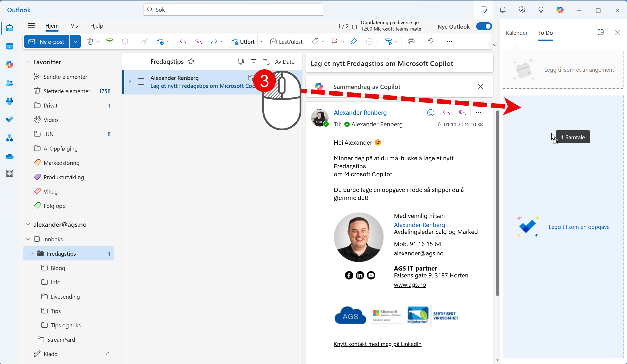Screen dimensions: 627x364
Task: Forward the email from toolbar
Action: tap(214, 41)
